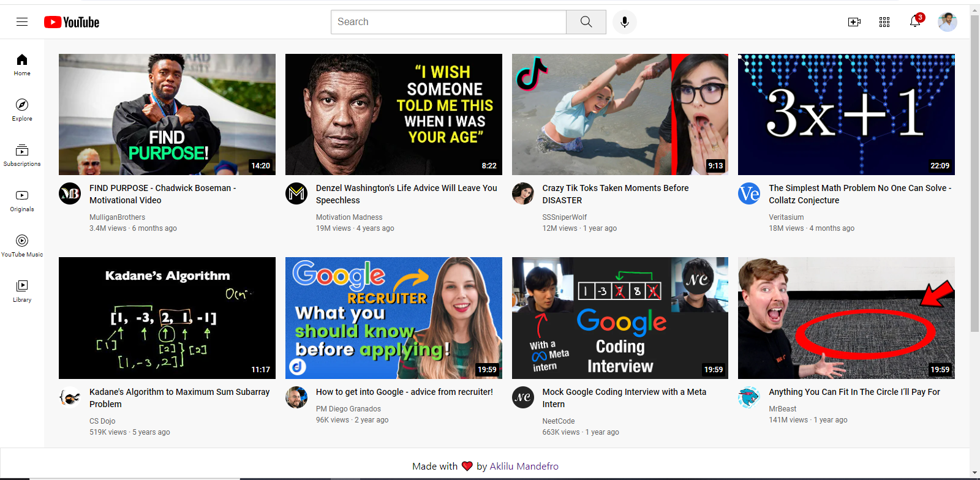Viewport: 980px width, 480px height.
Task: Play the Google Coding Interview thumbnail
Action: click(620, 318)
